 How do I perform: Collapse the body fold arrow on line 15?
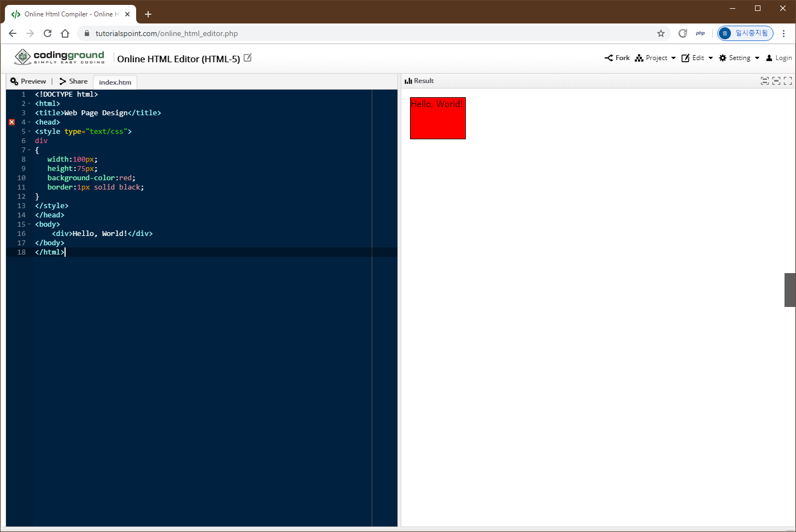coord(30,224)
